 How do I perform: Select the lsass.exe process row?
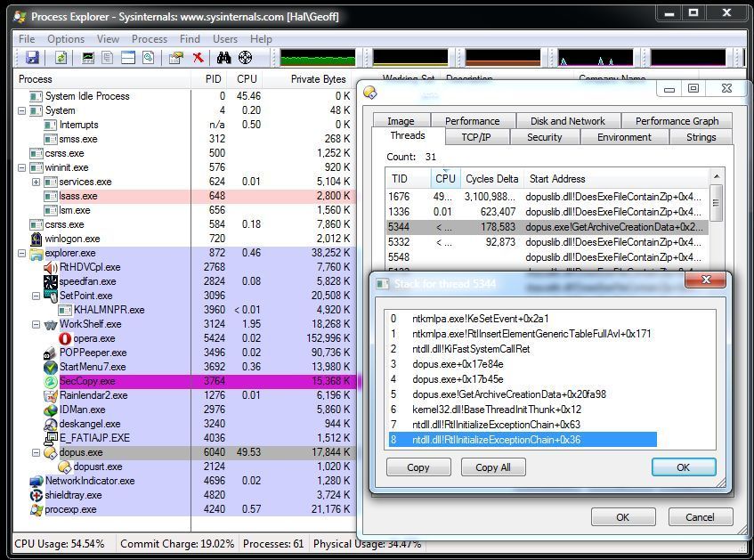coord(184,196)
